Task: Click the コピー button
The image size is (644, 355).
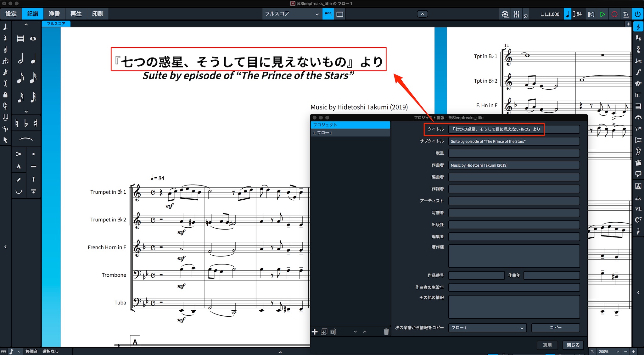Action: [x=556, y=328]
